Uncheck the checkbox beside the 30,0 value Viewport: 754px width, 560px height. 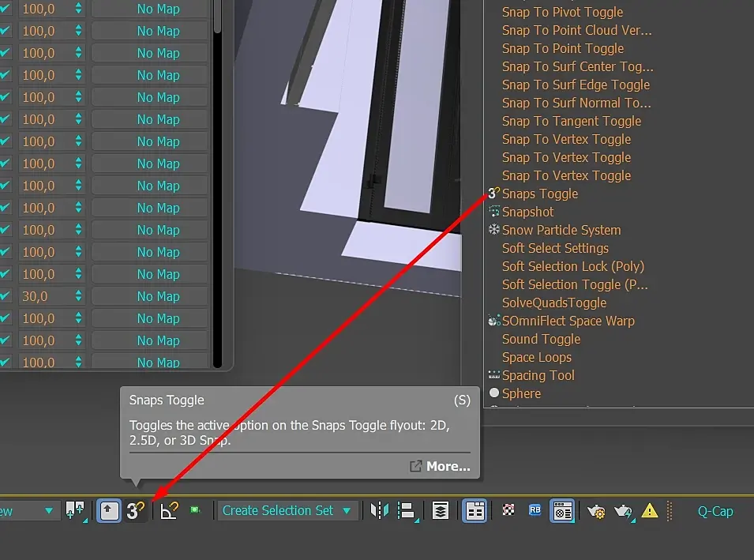pos(6,296)
